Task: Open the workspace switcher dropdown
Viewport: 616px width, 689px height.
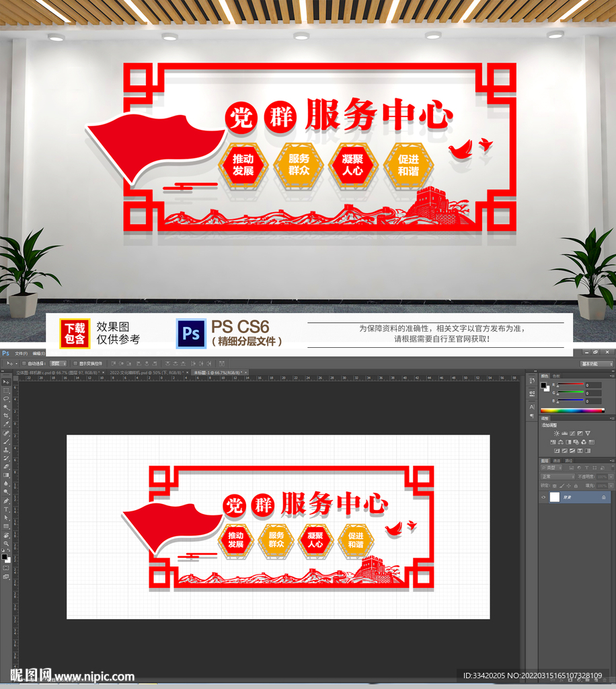Action: pyautogui.click(x=596, y=364)
